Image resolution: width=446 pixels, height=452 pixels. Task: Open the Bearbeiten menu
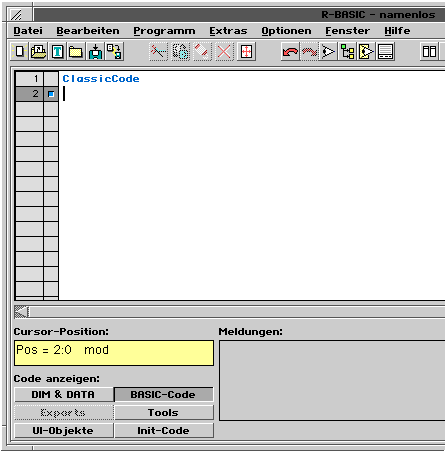pos(88,31)
